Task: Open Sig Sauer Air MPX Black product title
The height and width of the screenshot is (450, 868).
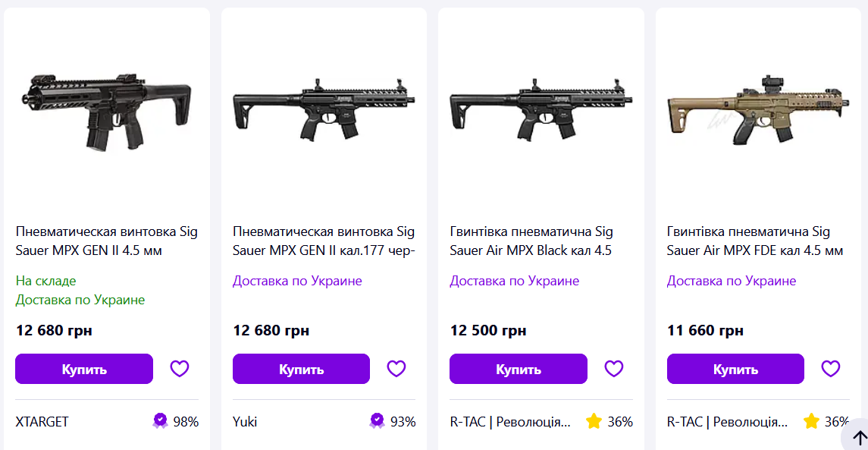Action: pos(531,241)
